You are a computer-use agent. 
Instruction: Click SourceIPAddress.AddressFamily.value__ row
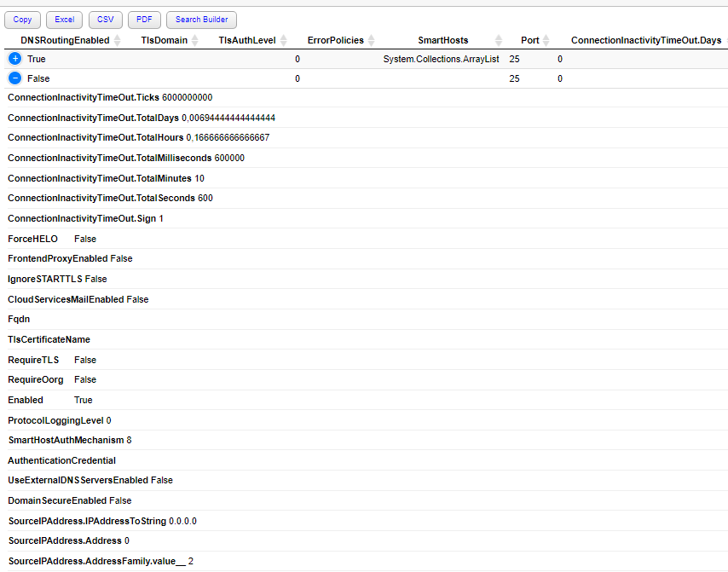(x=366, y=561)
